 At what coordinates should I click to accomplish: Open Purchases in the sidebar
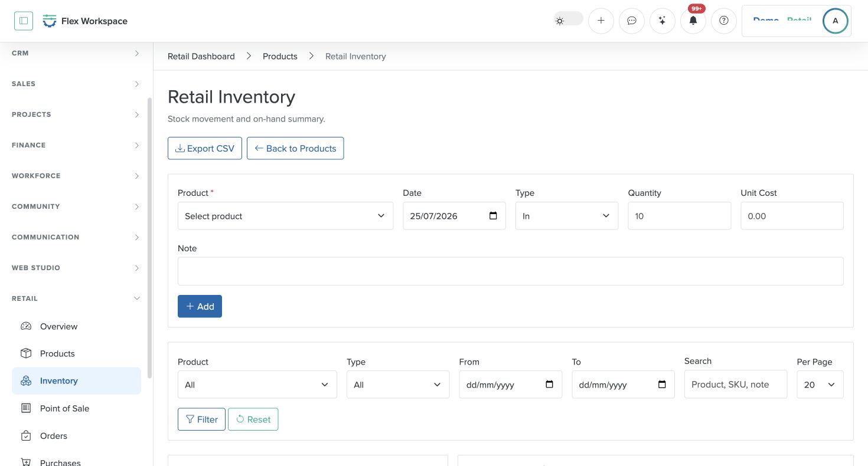click(76, 462)
